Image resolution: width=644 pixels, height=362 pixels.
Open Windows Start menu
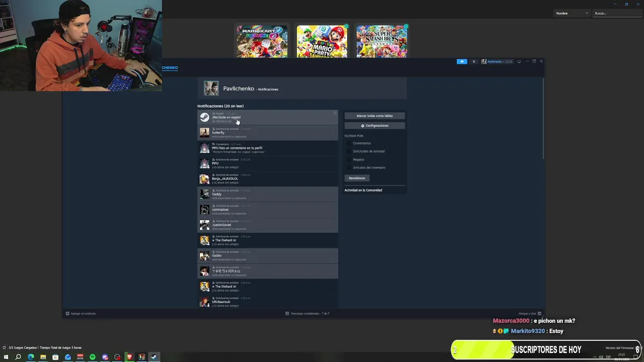(x=6, y=357)
